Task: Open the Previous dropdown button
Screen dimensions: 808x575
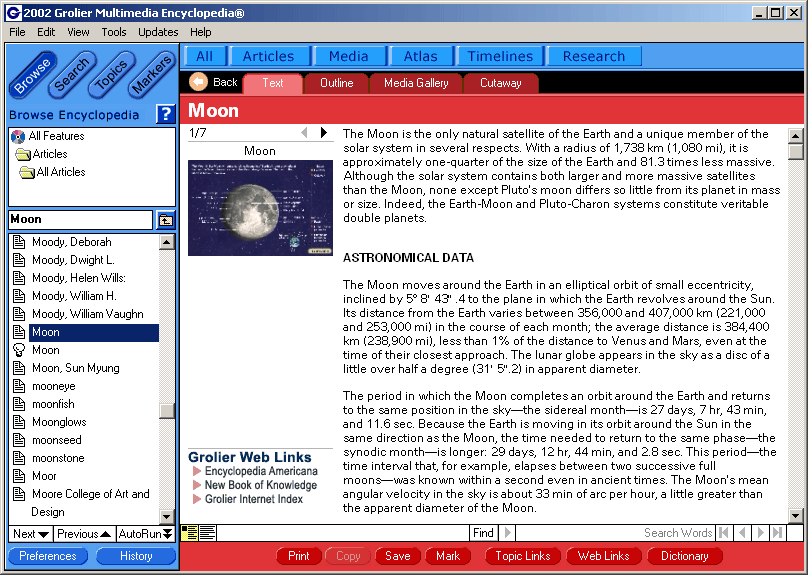Action: [x=84, y=534]
